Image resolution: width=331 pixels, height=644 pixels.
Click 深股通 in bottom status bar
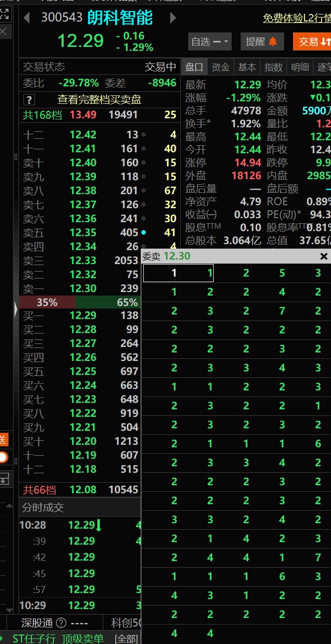click(x=37, y=623)
